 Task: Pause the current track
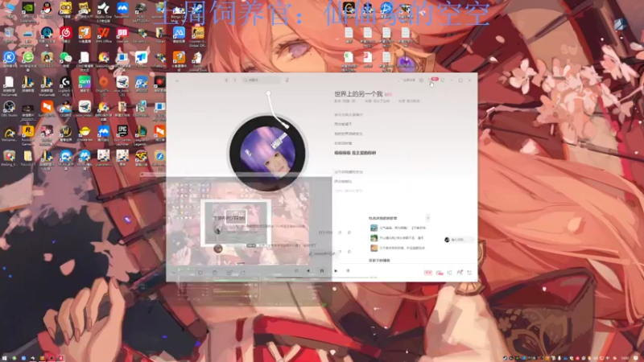point(322,271)
